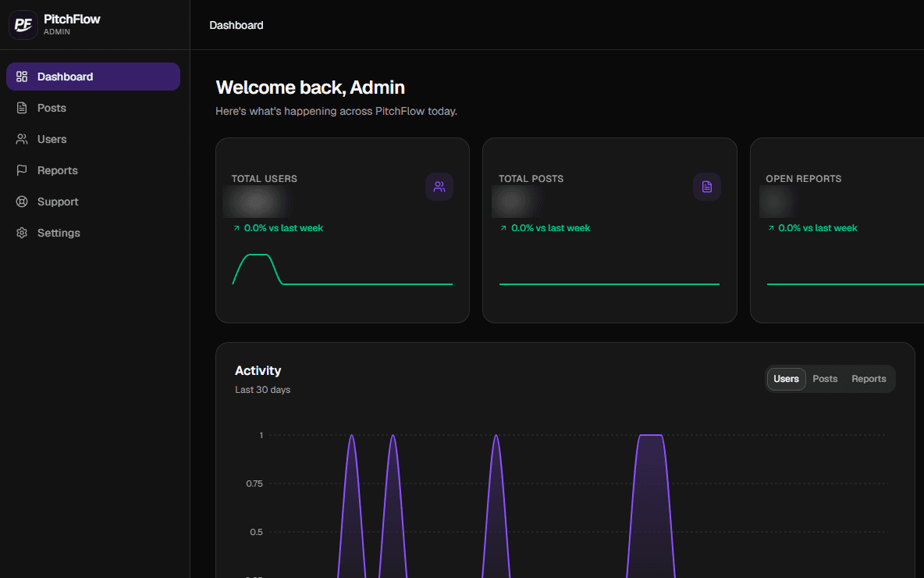924x578 pixels.
Task: Click the Total Posts sparkline line
Action: [x=609, y=284]
